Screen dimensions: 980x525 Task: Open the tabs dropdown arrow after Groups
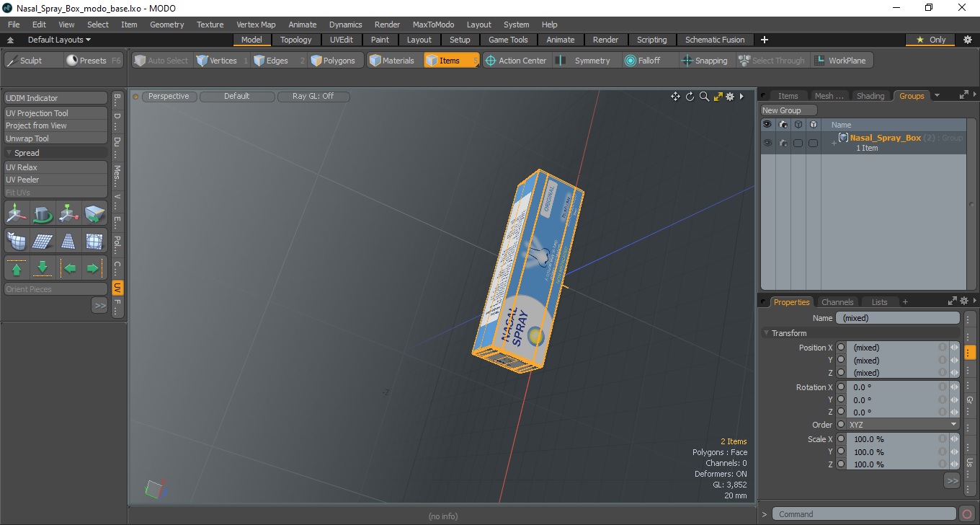tap(937, 95)
